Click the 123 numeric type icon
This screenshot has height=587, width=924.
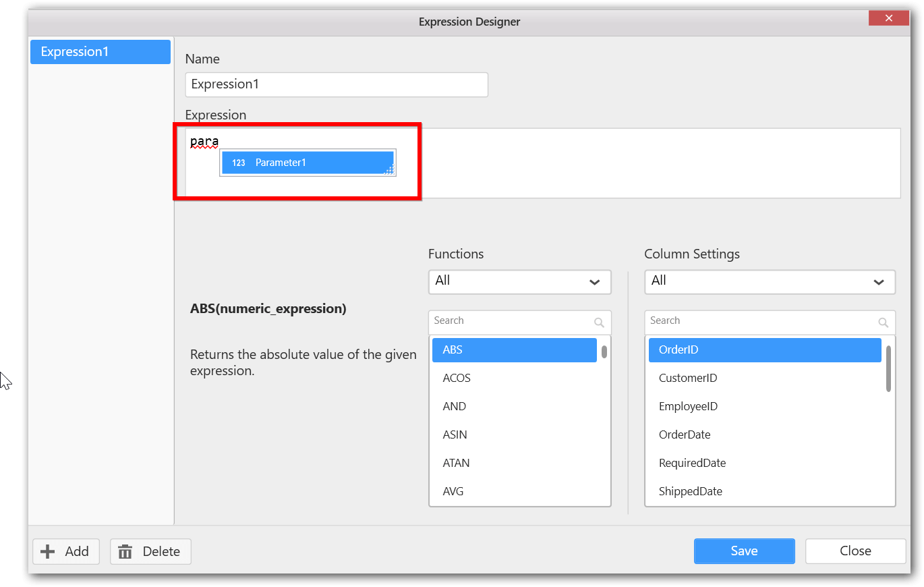pos(238,163)
